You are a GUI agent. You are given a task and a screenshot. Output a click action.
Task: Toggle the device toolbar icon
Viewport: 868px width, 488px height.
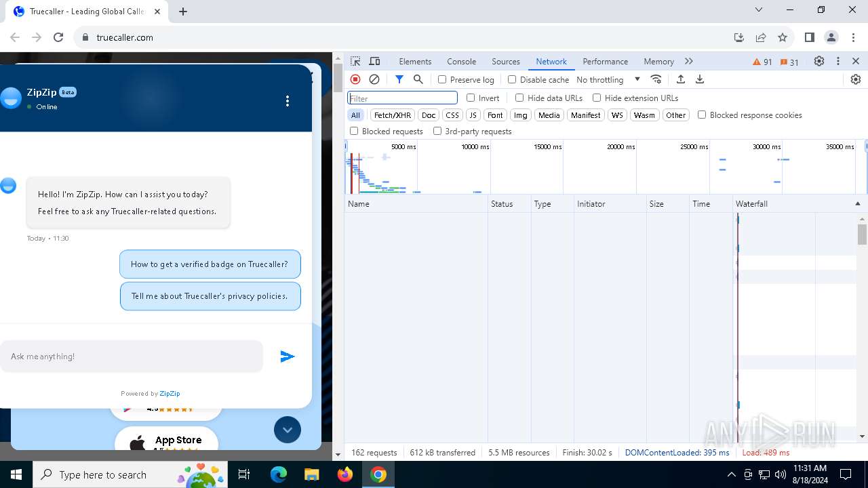[374, 61]
